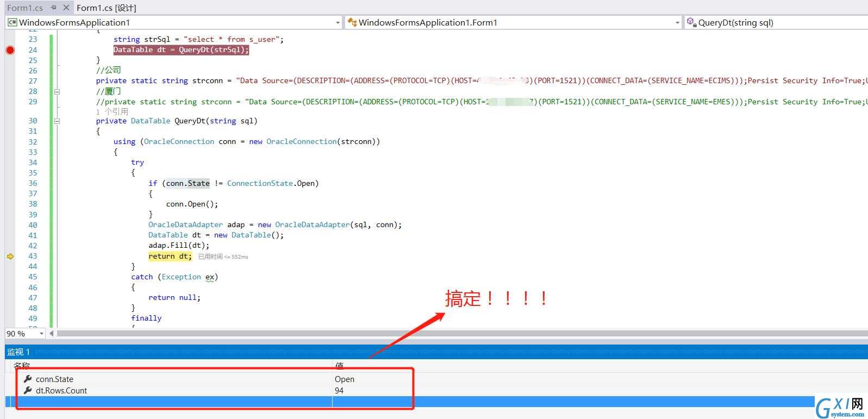The image size is (868, 419).
Task: Click the 'adap.Fill(dt);' line
Action: click(179, 246)
